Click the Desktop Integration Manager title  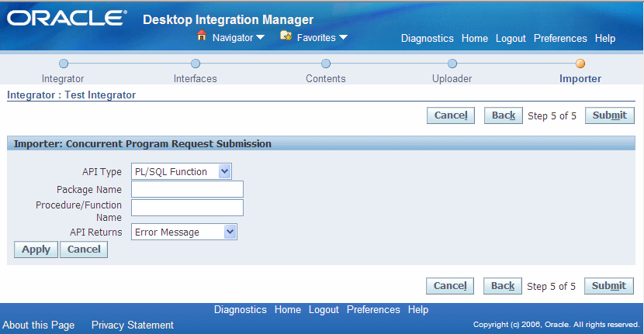click(x=228, y=19)
